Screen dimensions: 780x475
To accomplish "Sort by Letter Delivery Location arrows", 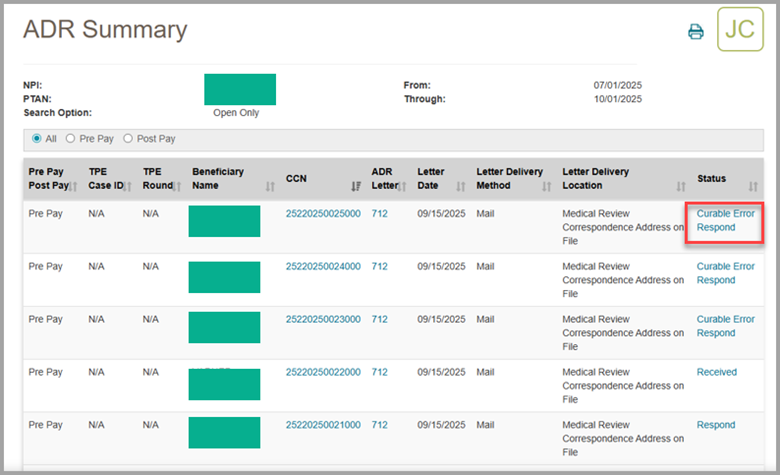I will pyautogui.click(x=681, y=186).
